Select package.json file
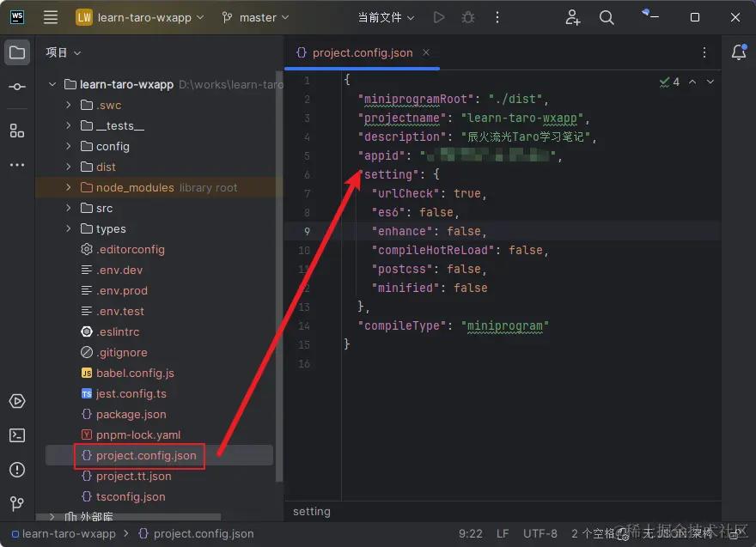This screenshot has width=756, height=547. pyautogui.click(x=124, y=415)
